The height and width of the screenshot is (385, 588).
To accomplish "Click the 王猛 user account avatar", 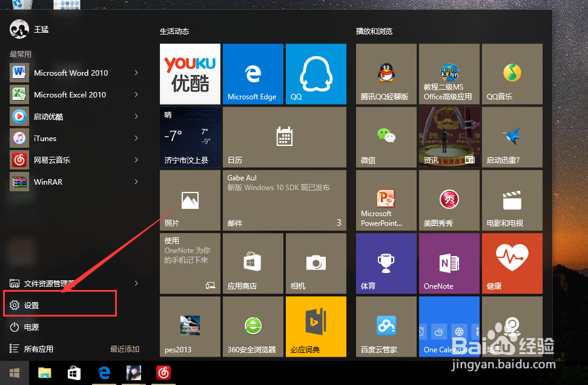I will 20,28.
